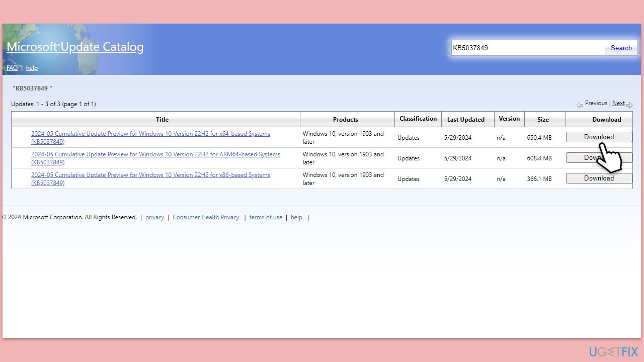
Task: Focus the KB5037849 search box
Action: click(x=528, y=48)
